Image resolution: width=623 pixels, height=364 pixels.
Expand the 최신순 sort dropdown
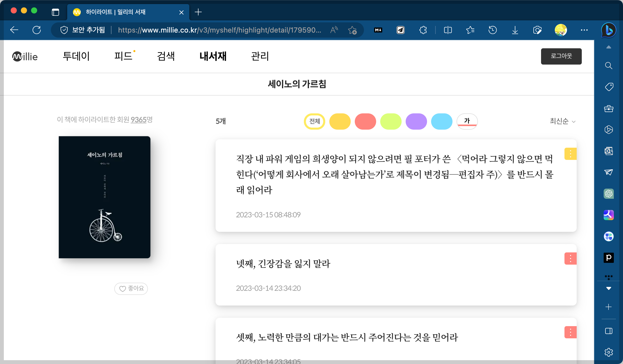point(562,121)
